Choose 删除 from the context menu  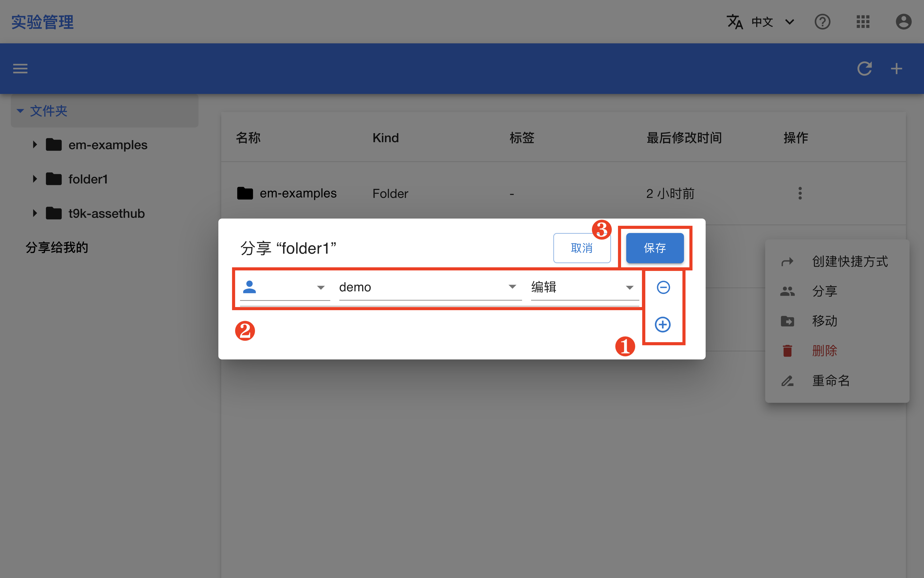tap(837, 351)
